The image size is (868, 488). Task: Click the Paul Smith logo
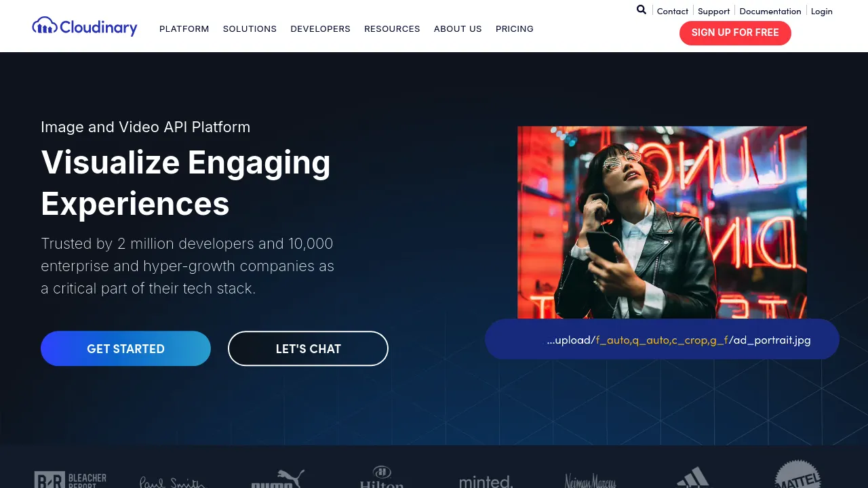tap(172, 482)
